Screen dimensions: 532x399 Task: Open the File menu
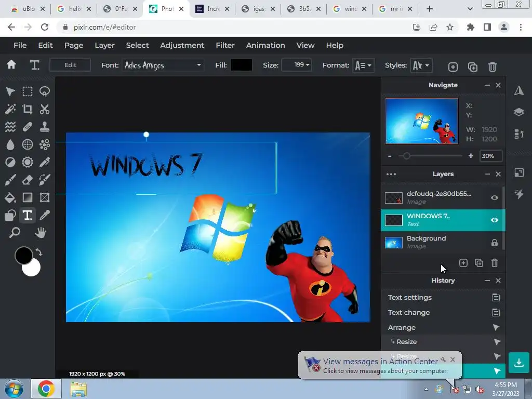20,45
